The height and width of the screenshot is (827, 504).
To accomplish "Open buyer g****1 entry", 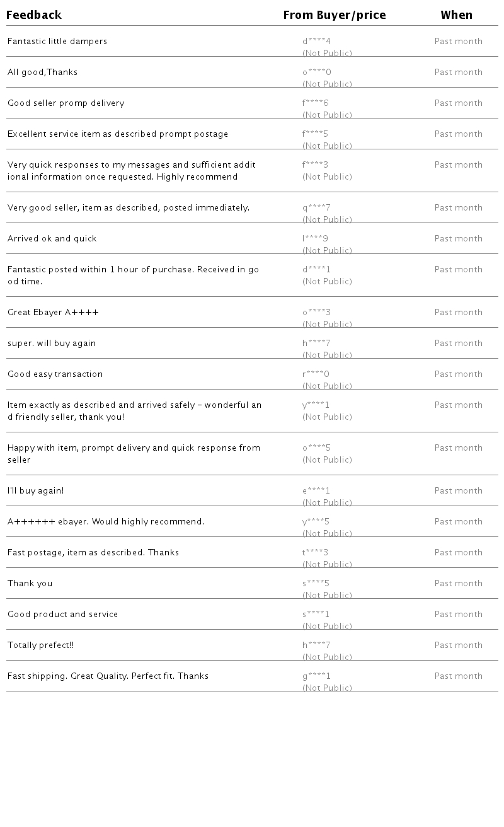I will (316, 676).
